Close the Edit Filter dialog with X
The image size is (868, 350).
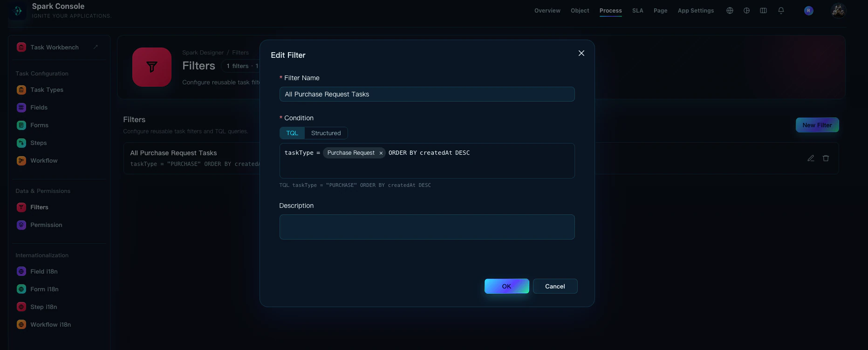(581, 53)
